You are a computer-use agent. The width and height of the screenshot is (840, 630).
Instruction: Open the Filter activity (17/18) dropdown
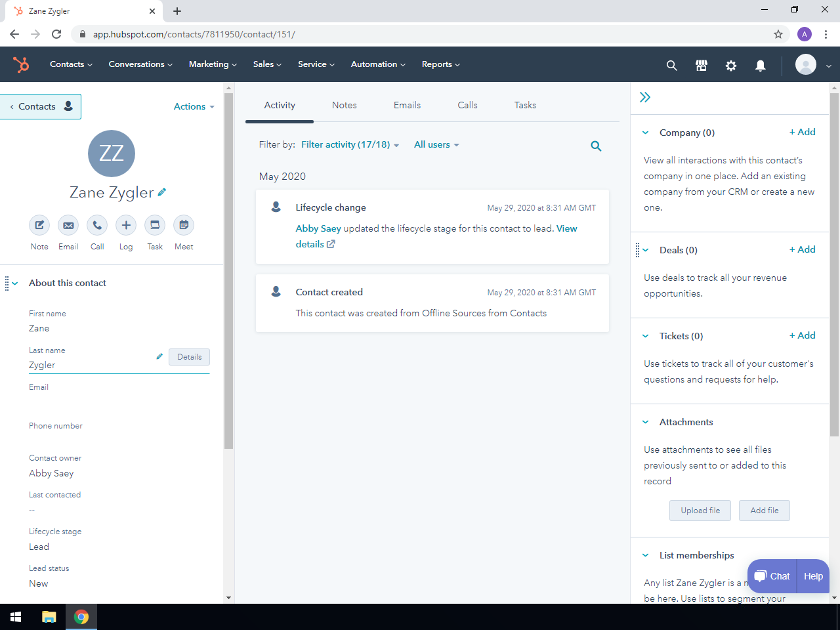pos(350,144)
